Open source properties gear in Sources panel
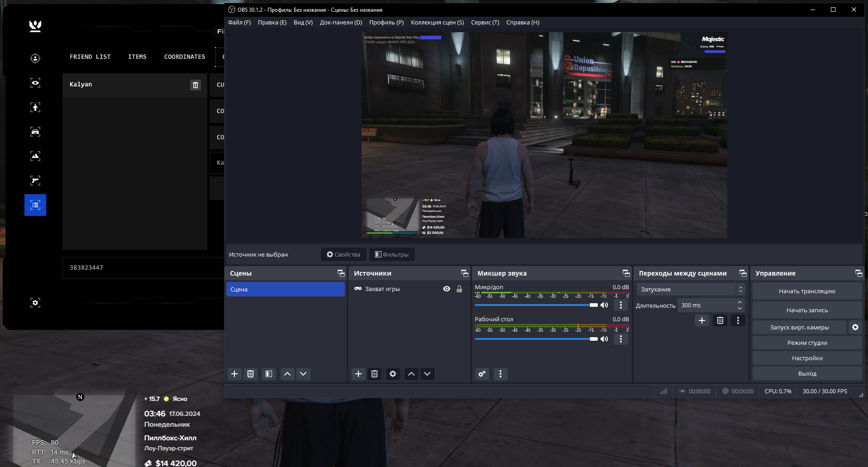The width and height of the screenshot is (868, 467). pyautogui.click(x=393, y=374)
